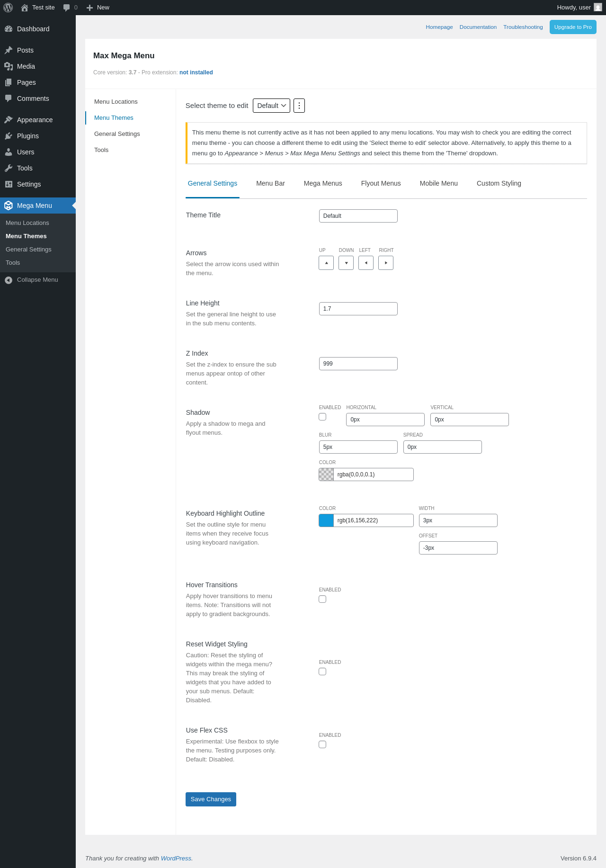Switch to the Custom Styling tab

499,184
